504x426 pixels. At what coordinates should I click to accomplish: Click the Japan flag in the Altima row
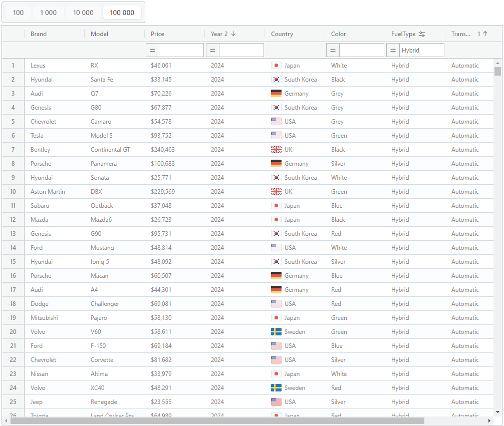[x=276, y=373]
